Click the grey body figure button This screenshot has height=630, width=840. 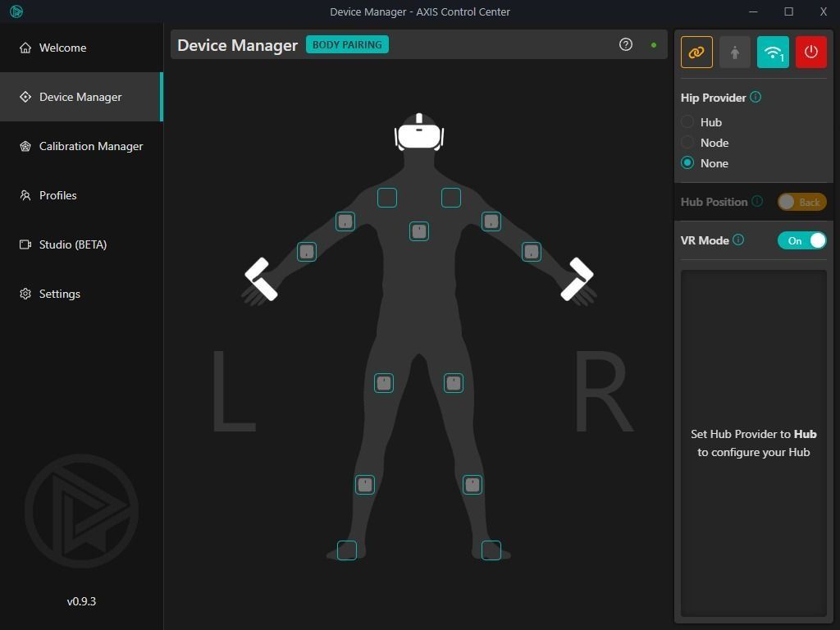click(734, 52)
